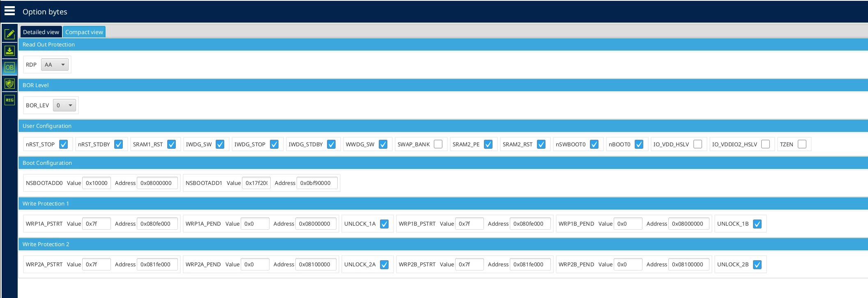Image resolution: width=868 pixels, height=298 pixels.
Task: Click WRP2A_PSTRT Value field
Action: tap(97, 264)
